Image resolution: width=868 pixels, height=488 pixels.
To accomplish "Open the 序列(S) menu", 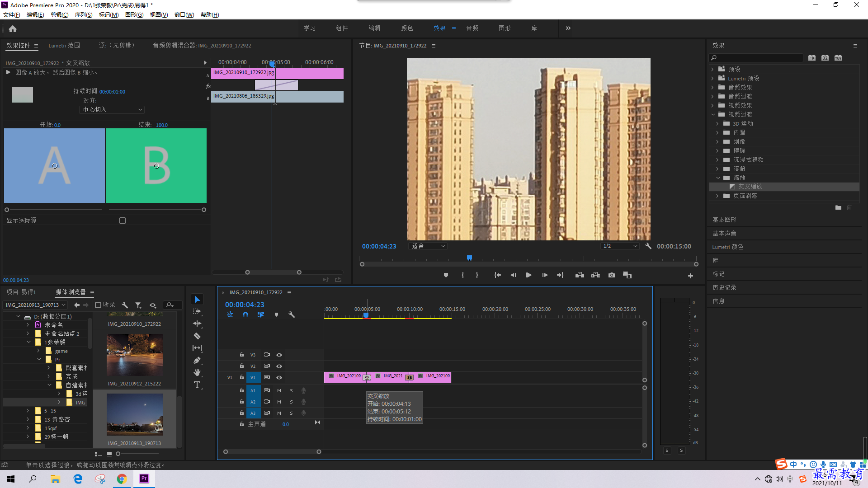I will (x=83, y=15).
